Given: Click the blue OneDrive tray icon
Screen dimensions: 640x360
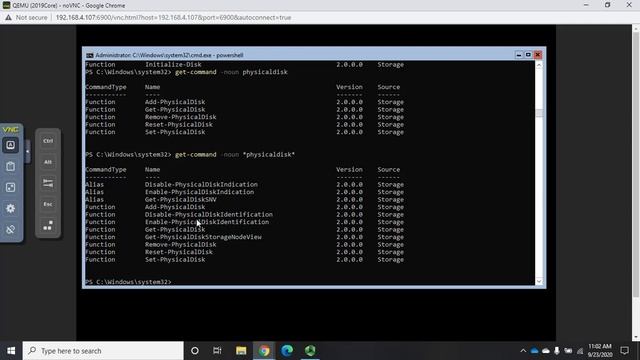Looking at the screenshot, I should 534,351.
